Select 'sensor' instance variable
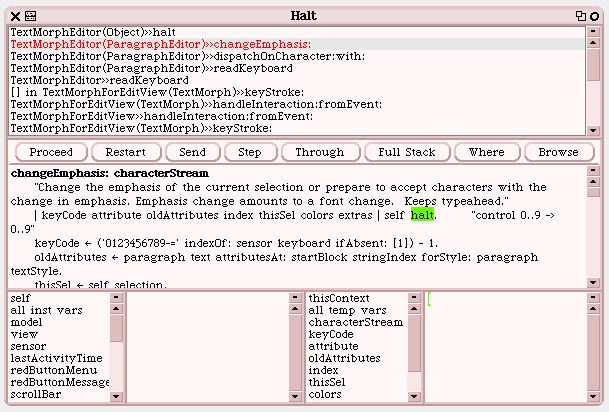Image resolution: width=609 pixels, height=412 pixels. [x=59, y=346]
